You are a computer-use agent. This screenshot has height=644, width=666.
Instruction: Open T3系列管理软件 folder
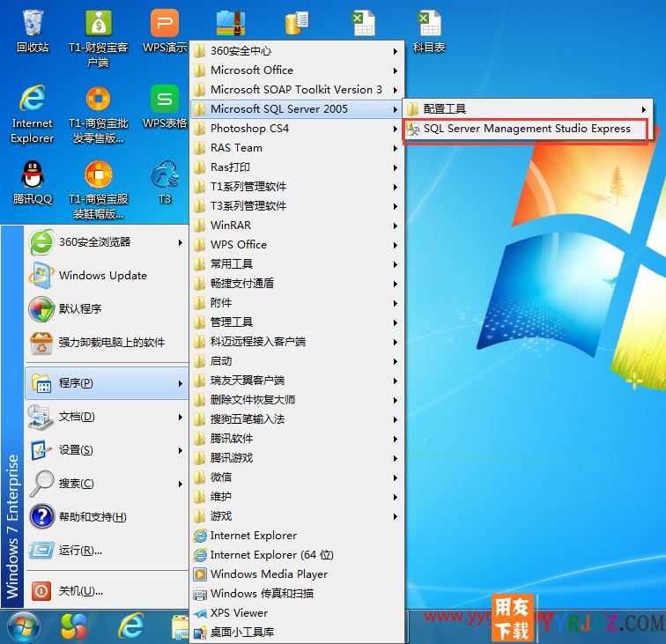coord(297,206)
